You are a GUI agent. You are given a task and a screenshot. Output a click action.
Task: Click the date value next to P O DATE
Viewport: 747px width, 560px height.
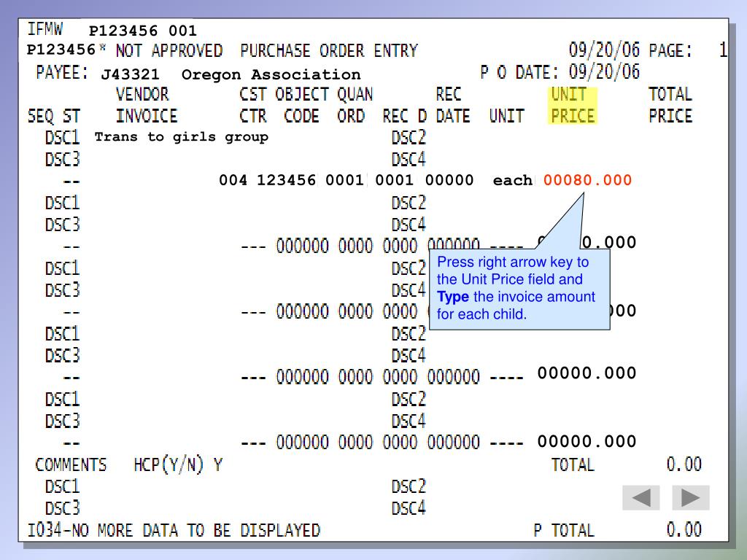click(604, 72)
